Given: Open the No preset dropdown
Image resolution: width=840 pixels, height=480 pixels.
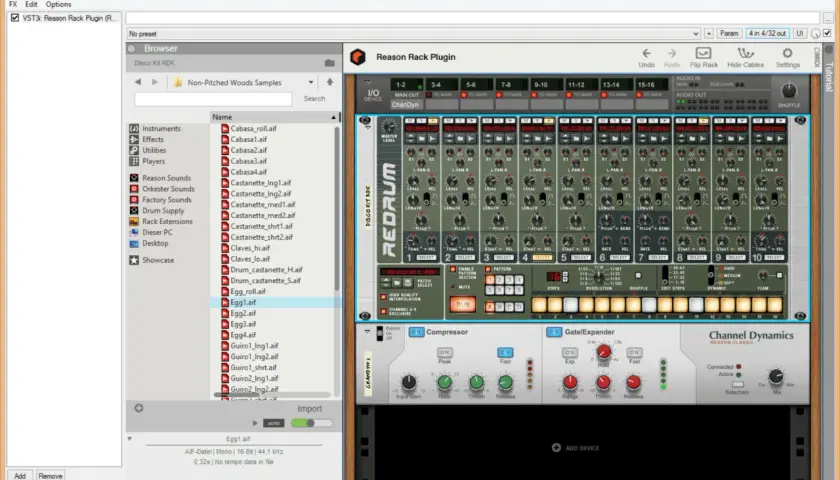Looking at the screenshot, I should pos(414,33).
